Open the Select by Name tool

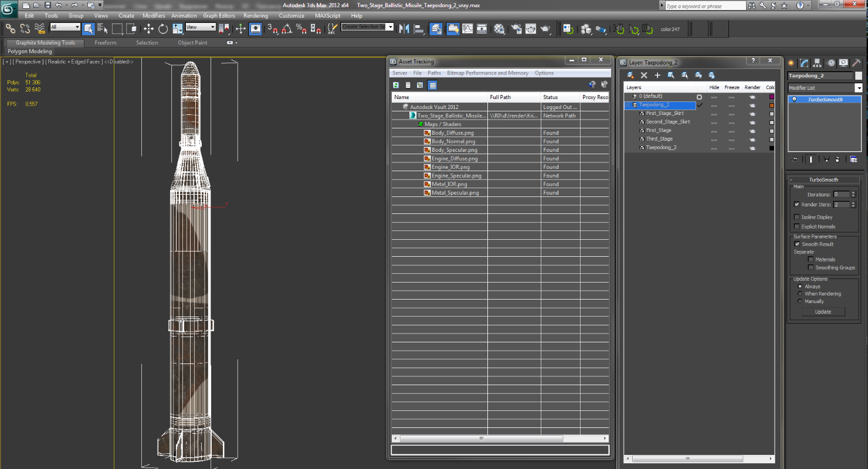pos(103,29)
